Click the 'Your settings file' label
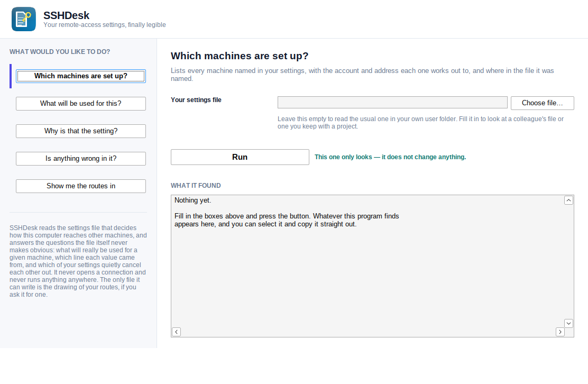 (196, 100)
